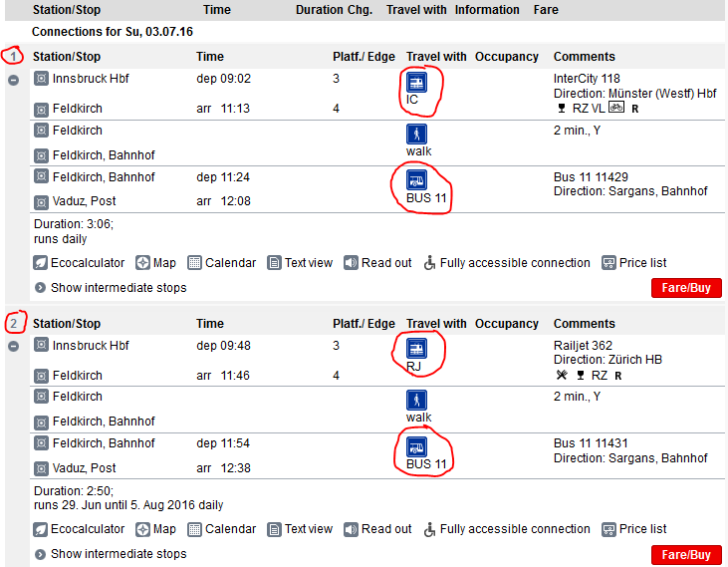Collapse connection 2 with minus button
The height and width of the screenshot is (567, 728).
click(x=14, y=347)
